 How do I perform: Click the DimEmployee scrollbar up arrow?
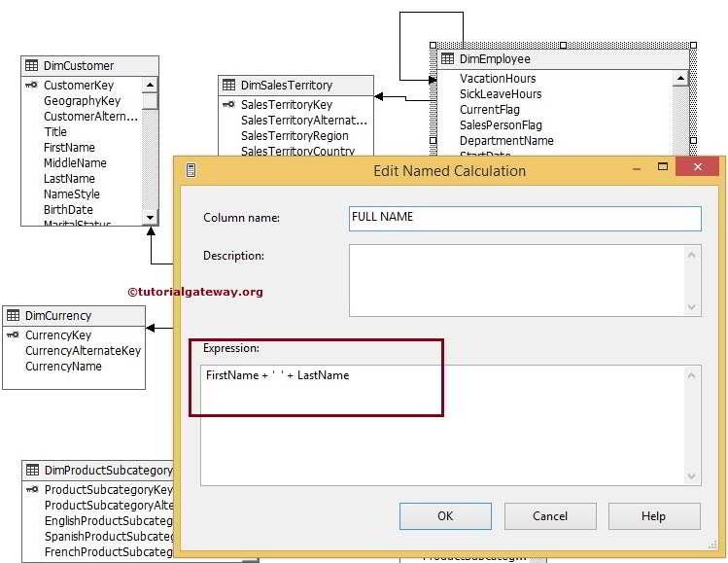(680, 78)
